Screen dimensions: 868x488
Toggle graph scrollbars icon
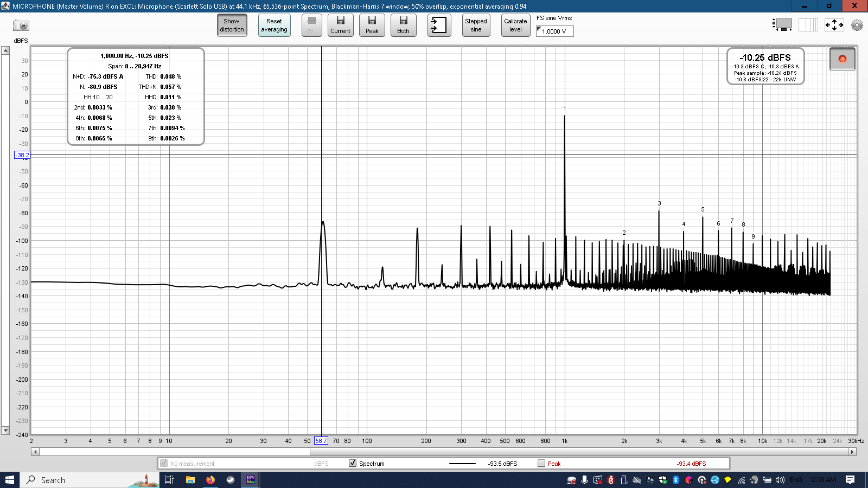782,25
